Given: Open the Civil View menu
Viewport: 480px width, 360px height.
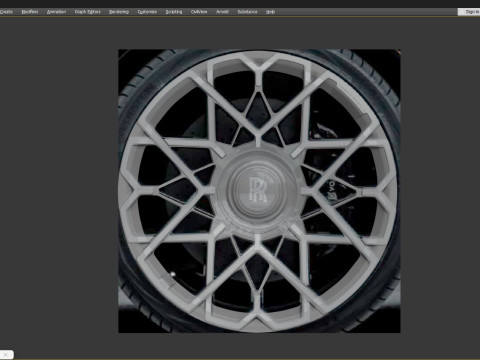Looking at the screenshot, I should coord(199,12).
